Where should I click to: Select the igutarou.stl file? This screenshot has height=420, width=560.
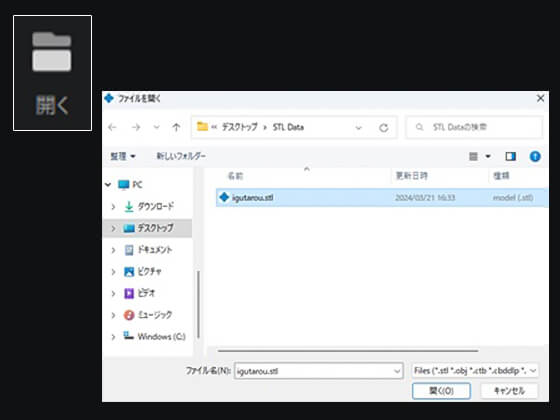click(x=382, y=198)
